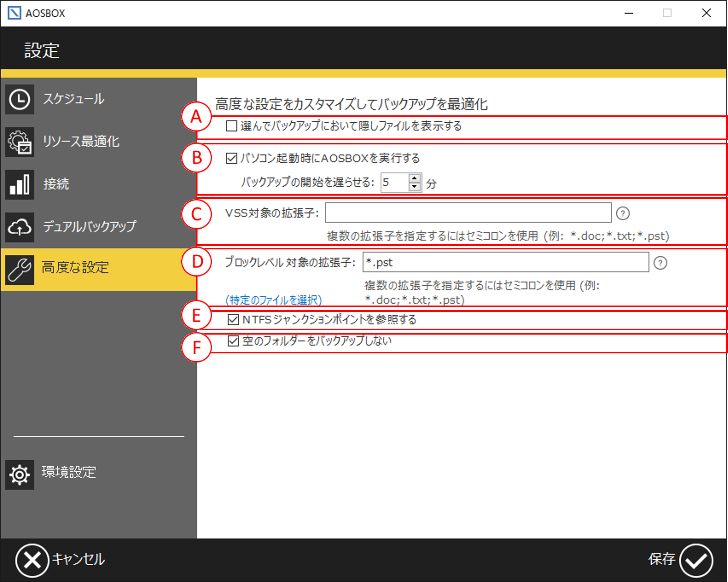Click help icon beside VSS対象の拡張子 field
Viewport: 728px width, 582px height.
click(x=623, y=213)
